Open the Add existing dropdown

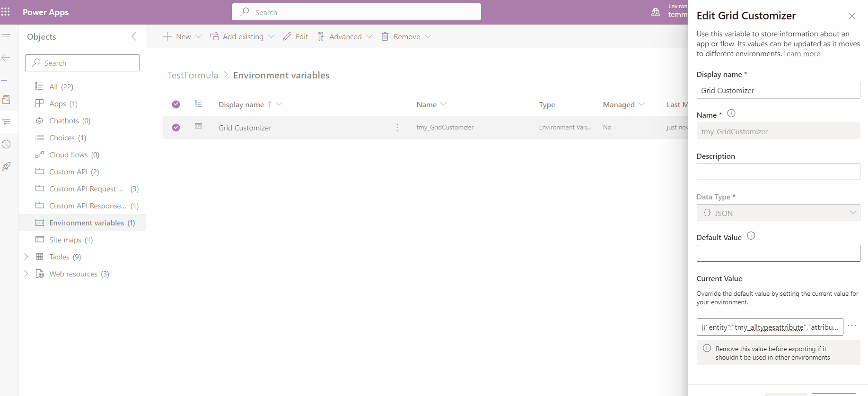coord(242,36)
